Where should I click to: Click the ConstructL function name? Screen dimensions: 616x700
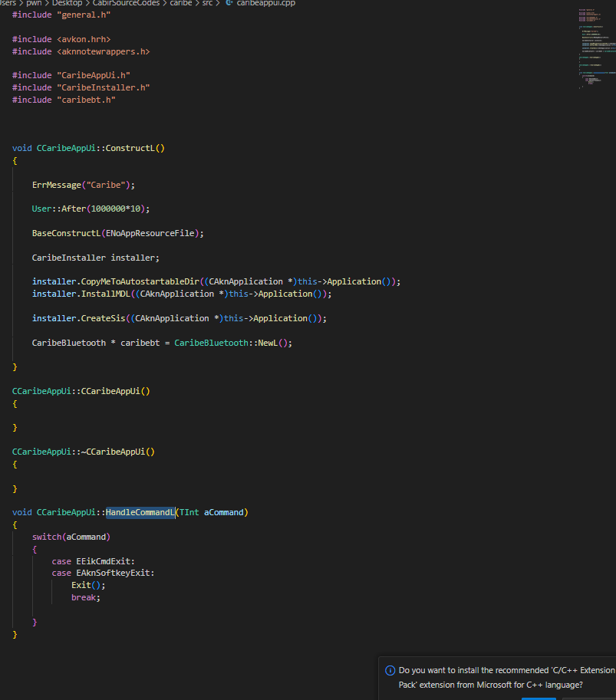point(130,148)
